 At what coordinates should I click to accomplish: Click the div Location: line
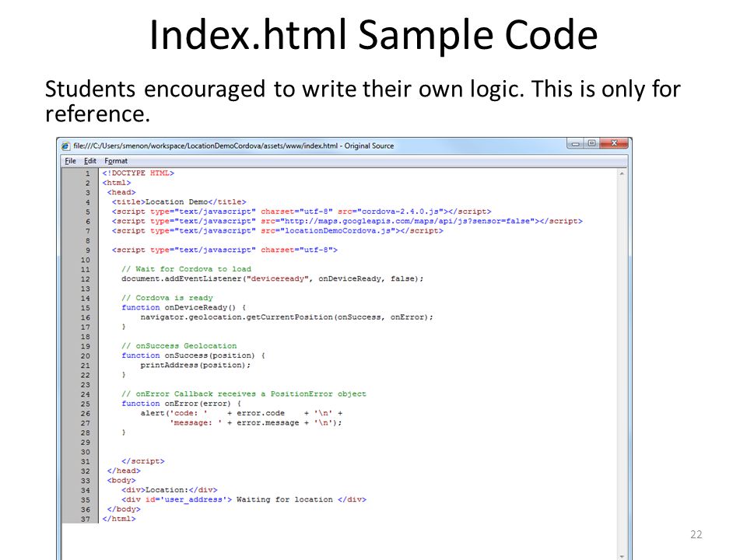pos(170,490)
